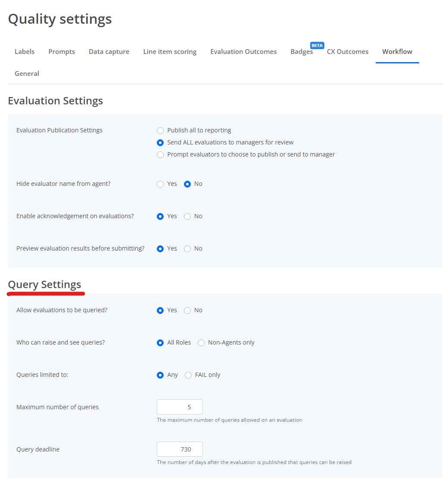This screenshot has width=448, height=483.
Task: Choose 'Prompt evaluators to choose to publish' option
Action: 160,154
